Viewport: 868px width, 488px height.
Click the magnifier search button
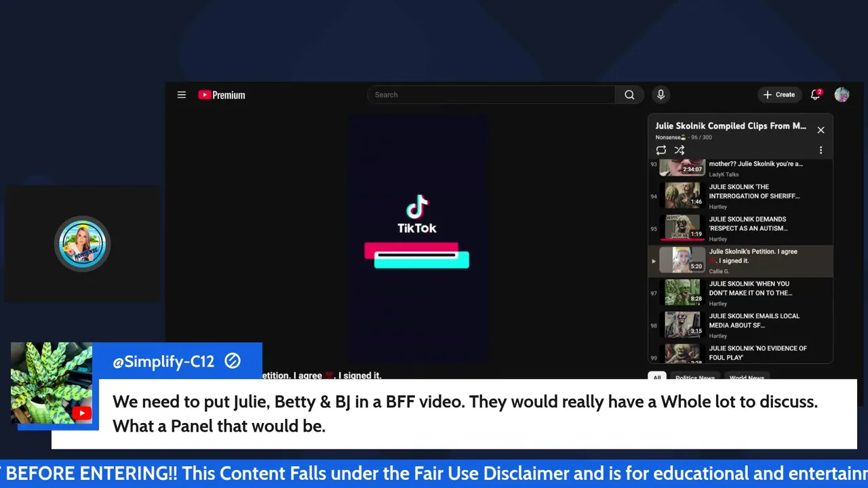[x=629, y=95]
